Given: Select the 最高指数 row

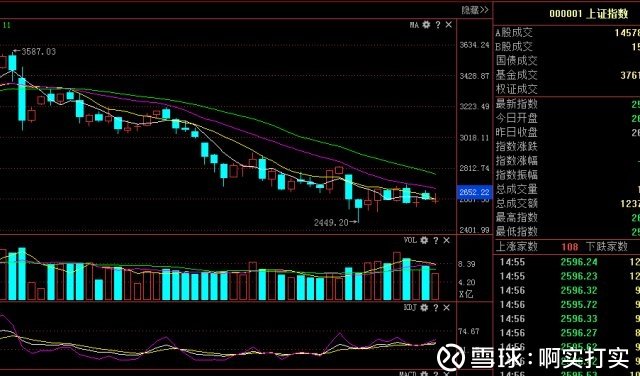Looking at the screenshot, I should pos(567,217).
